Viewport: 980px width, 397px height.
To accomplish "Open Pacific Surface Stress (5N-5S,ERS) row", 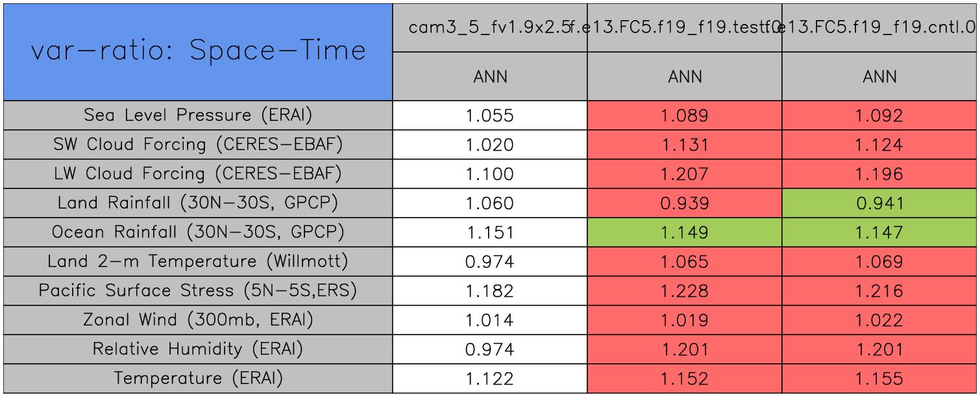I will click(x=198, y=290).
